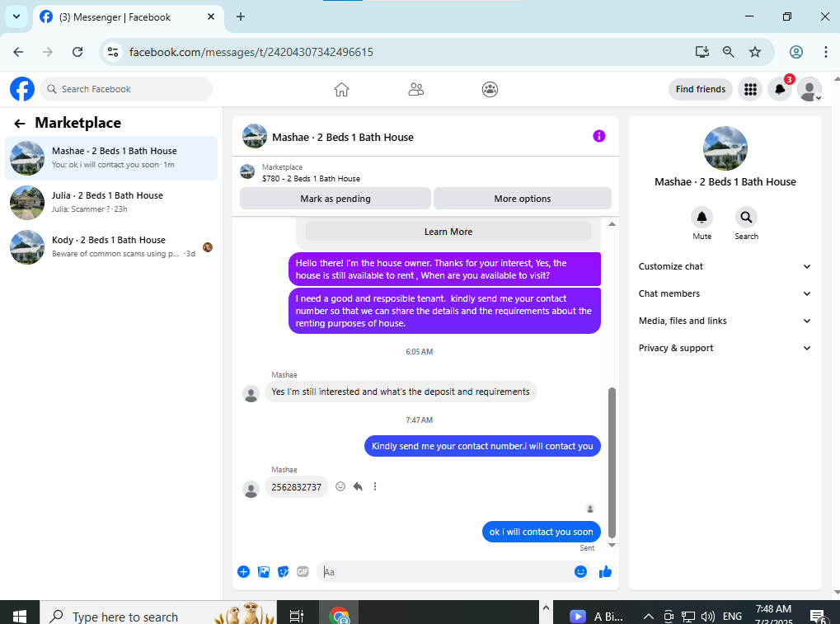Go back using the Marketplace arrow

tap(20, 124)
